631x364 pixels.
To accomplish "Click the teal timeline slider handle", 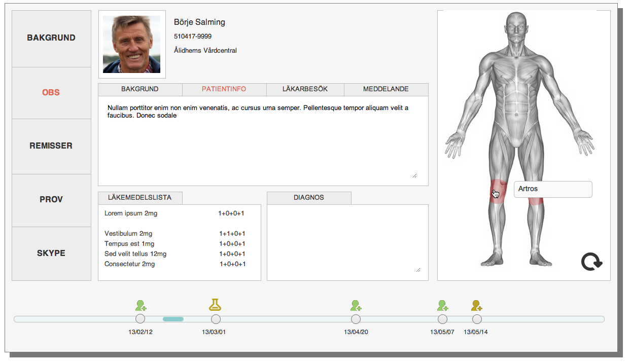I will [x=173, y=319].
